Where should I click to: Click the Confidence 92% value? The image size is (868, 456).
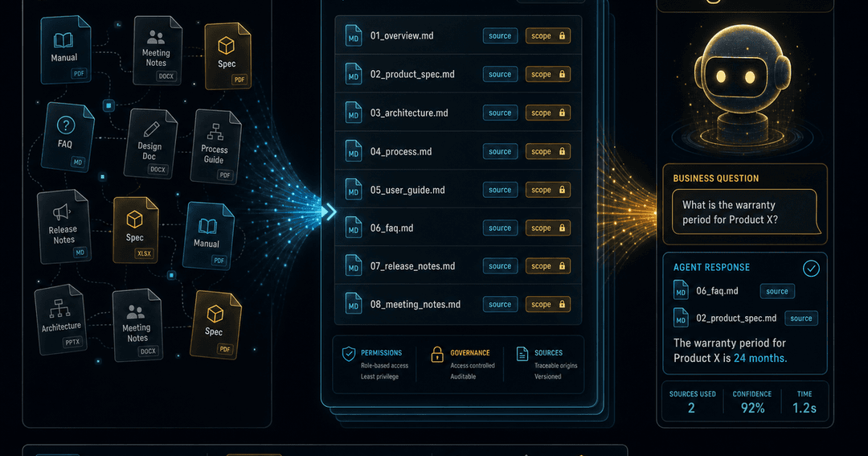point(752,409)
